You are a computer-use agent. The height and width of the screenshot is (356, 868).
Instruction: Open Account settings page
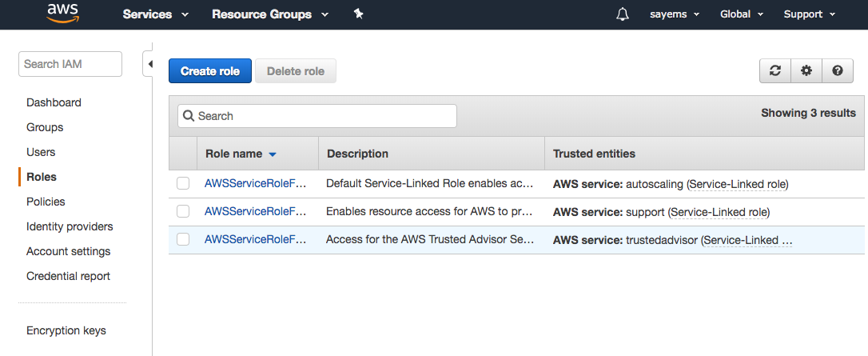(x=69, y=251)
